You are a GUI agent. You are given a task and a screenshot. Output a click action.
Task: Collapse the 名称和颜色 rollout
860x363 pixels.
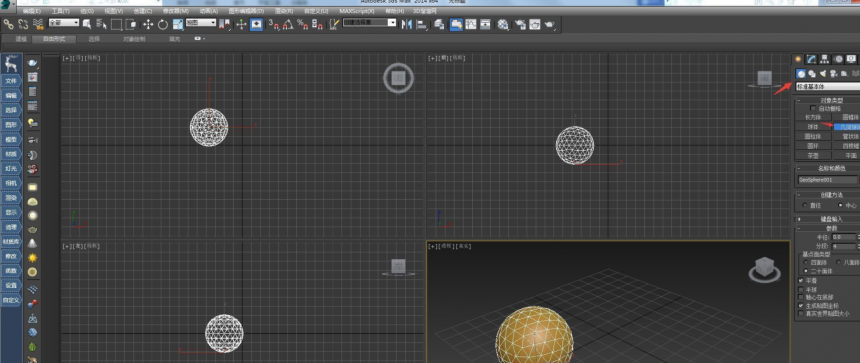tap(828, 168)
